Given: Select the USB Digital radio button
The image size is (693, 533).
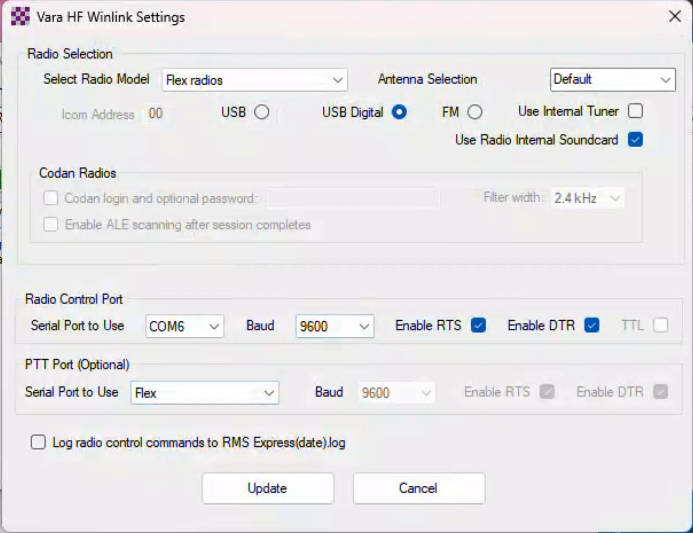Looking at the screenshot, I should [399, 112].
